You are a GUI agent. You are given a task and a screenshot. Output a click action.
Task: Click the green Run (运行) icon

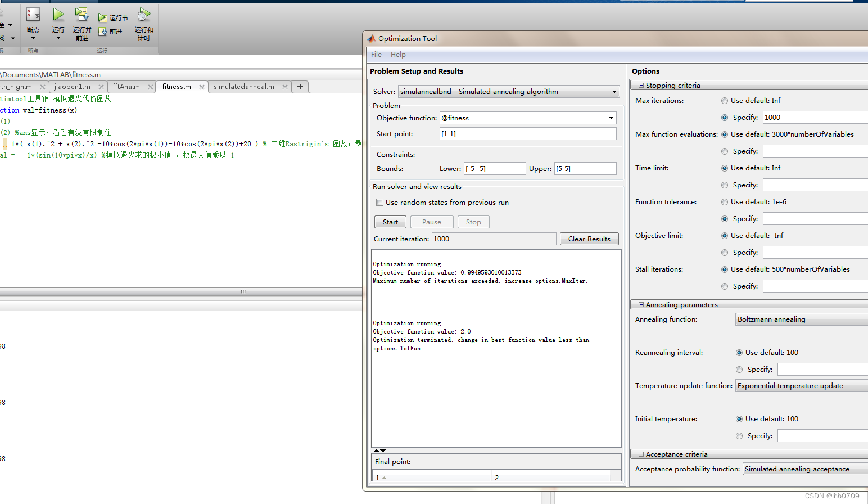click(58, 15)
